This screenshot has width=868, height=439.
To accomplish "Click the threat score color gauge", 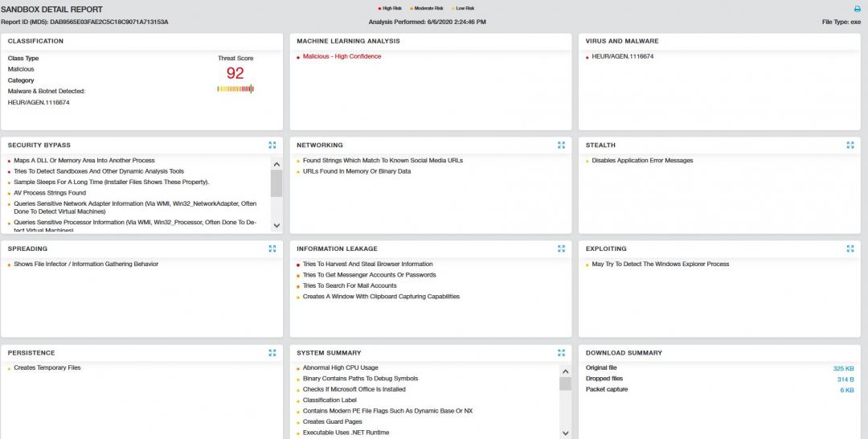I will tap(235, 89).
